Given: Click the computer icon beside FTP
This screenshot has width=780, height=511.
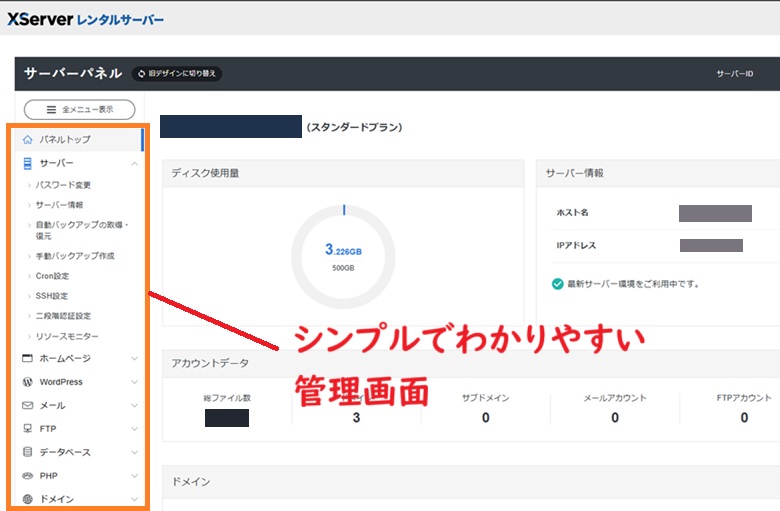Looking at the screenshot, I should pos(28,428).
